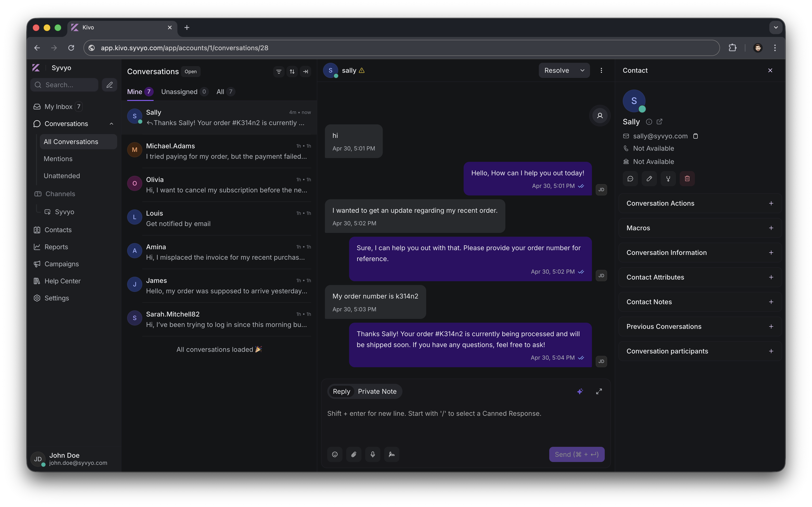Open the conversation filter icon
The height and width of the screenshot is (507, 812).
tap(278, 71)
